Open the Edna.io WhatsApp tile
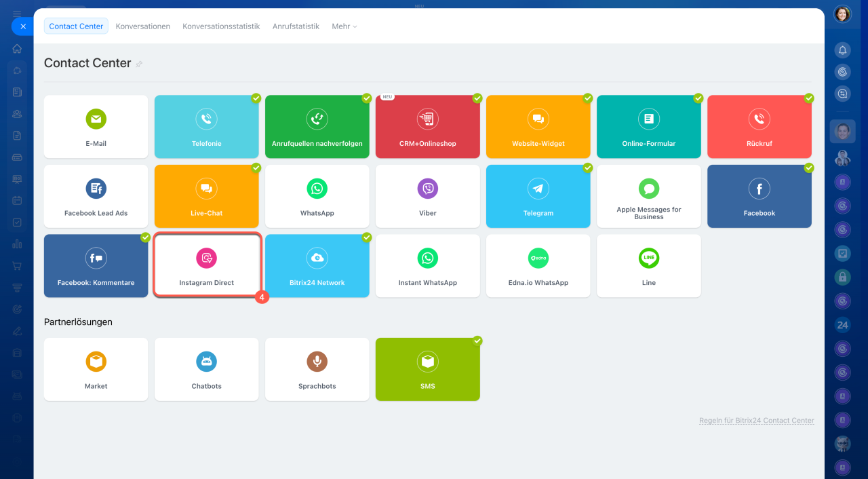Image resolution: width=868 pixels, height=479 pixels. tap(538, 266)
